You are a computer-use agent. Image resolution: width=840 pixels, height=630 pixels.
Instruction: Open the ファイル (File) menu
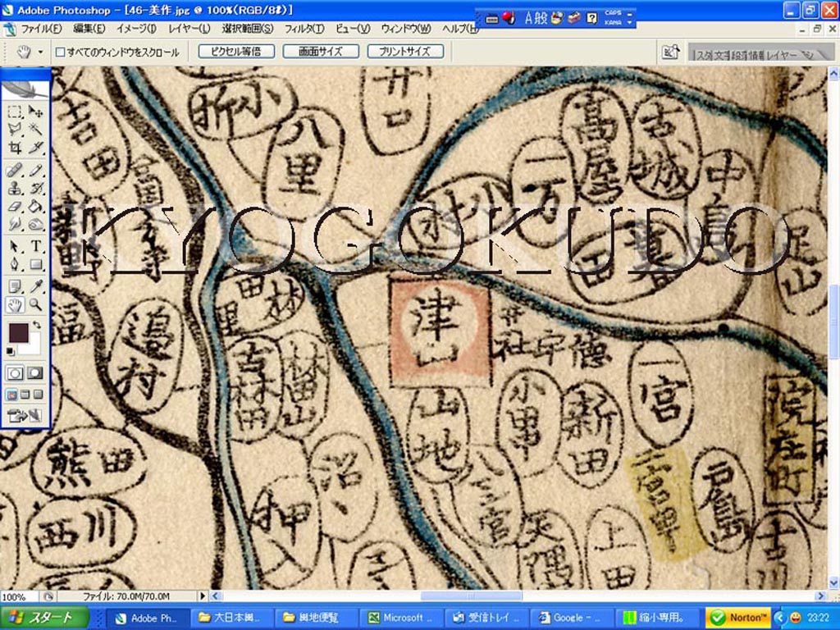pyautogui.click(x=41, y=29)
